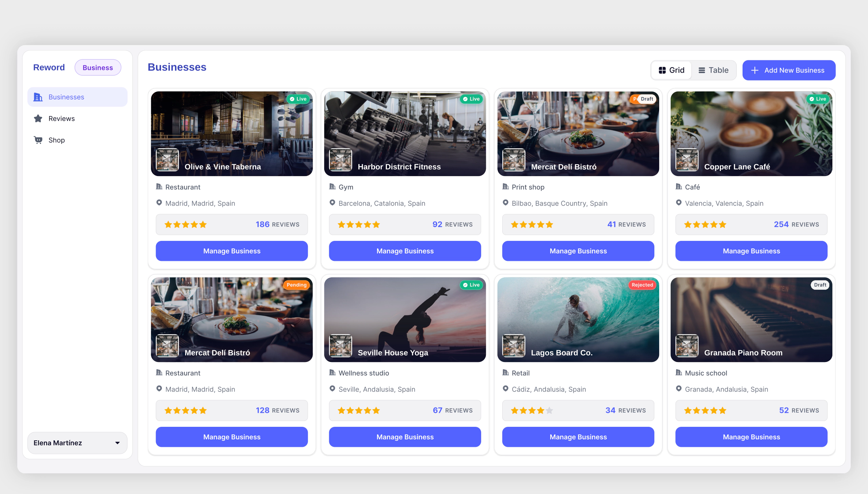
Task: Click the Shop cart icon in sidebar
Action: 38,140
